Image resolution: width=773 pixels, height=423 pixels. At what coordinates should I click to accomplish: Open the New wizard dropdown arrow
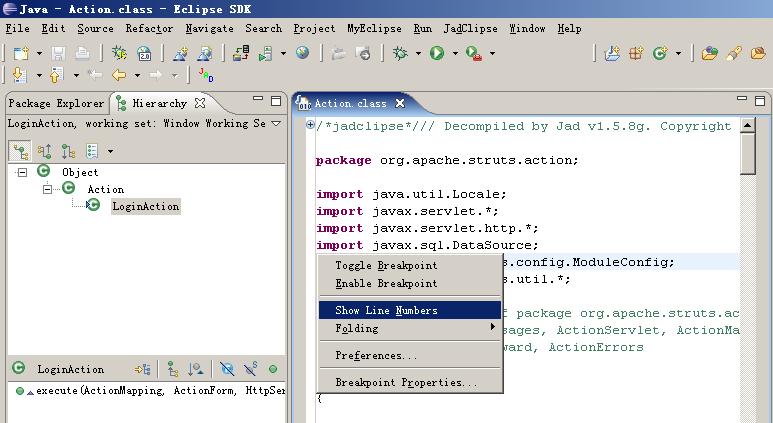pos(39,53)
